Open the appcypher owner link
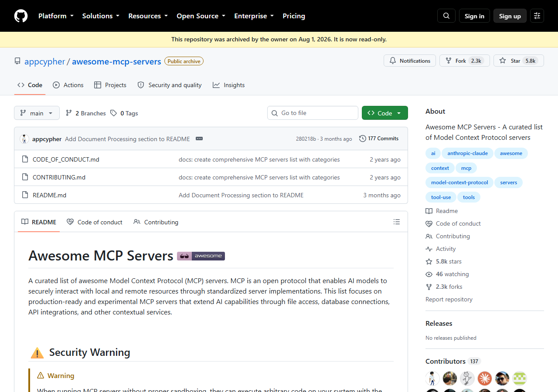This screenshot has width=558, height=392. (44, 61)
